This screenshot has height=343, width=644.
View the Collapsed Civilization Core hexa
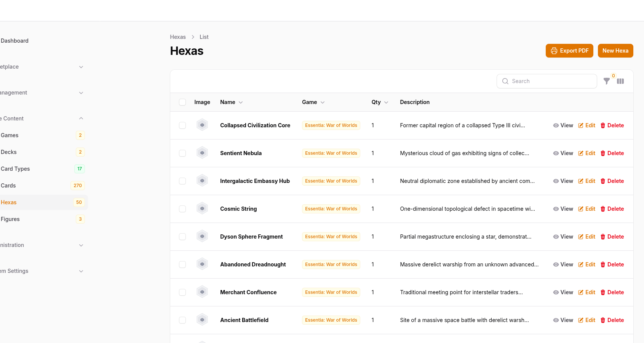[563, 125]
